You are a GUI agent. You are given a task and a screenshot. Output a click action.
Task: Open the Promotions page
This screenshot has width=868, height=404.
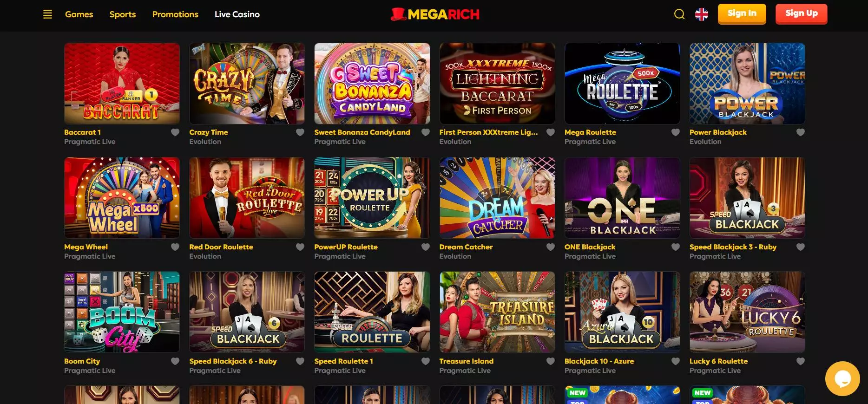coord(175,14)
